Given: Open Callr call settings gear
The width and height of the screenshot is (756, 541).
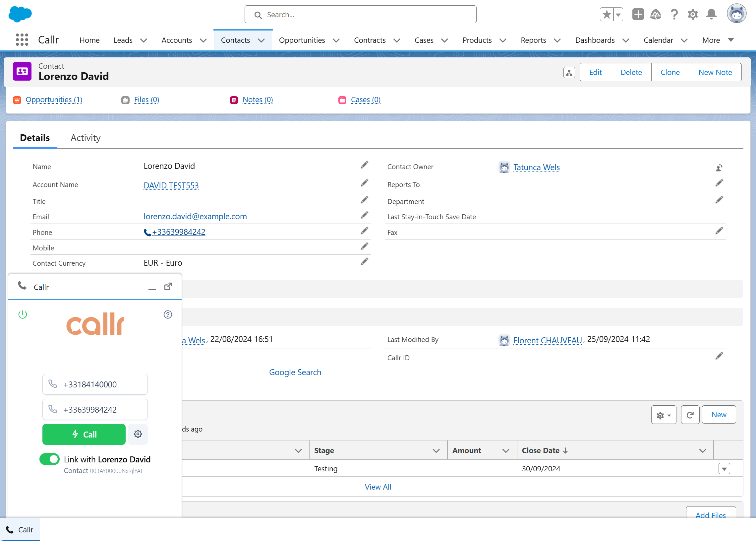Looking at the screenshot, I should tap(138, 434).
